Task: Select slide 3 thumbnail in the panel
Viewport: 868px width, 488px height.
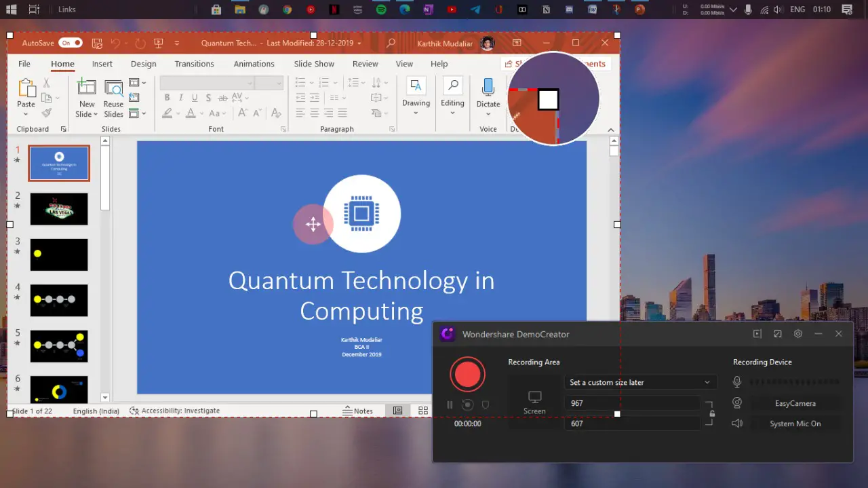Action: coord(58,255)
